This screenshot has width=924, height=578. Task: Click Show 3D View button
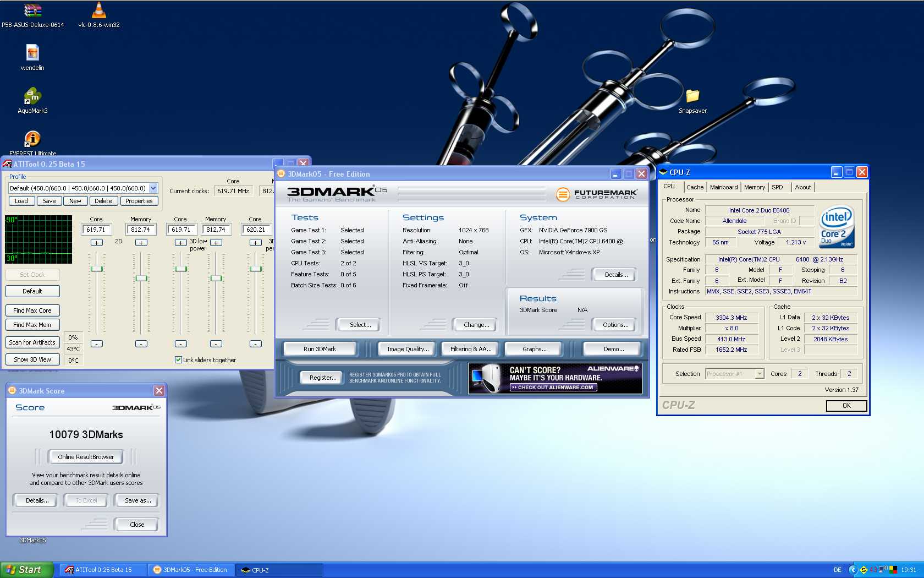coord(32,359)
